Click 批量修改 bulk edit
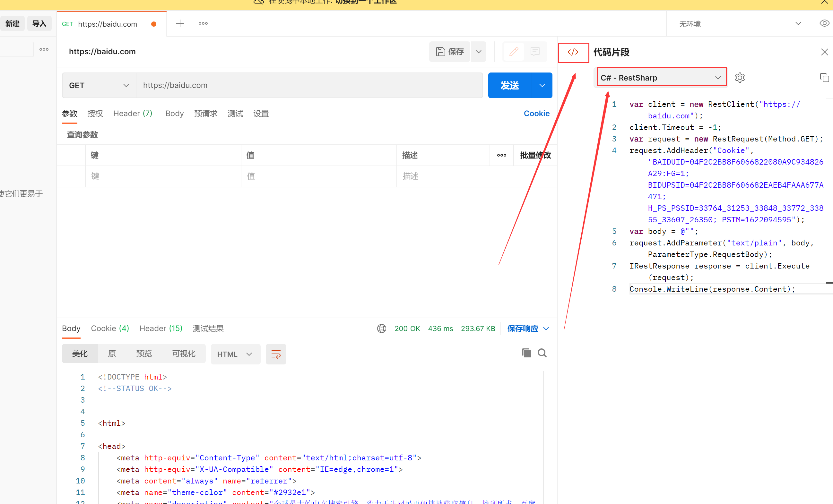The height and width of the screenshot is (504, 833). [535, 155]
